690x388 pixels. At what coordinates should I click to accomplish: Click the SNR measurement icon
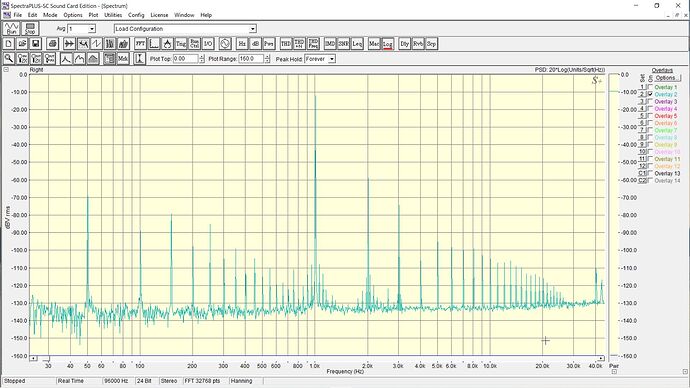coord(343,44)
